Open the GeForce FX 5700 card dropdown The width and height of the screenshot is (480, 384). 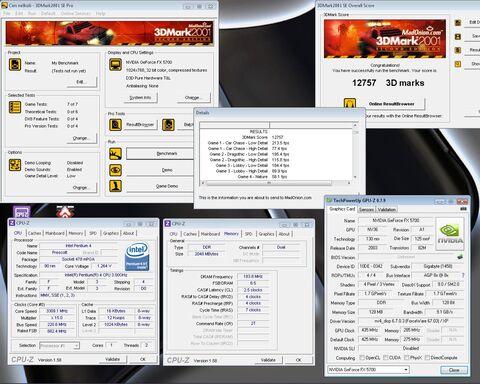(368, 370)
